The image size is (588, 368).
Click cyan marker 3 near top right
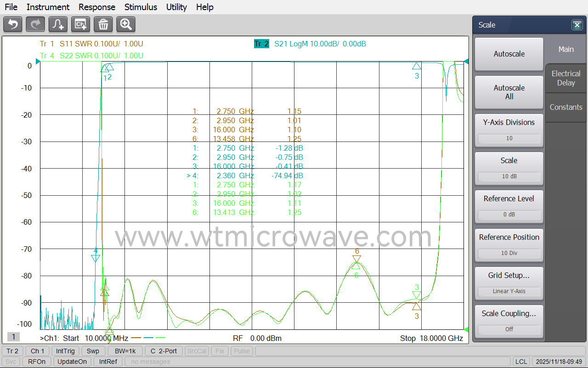(417, 66)
